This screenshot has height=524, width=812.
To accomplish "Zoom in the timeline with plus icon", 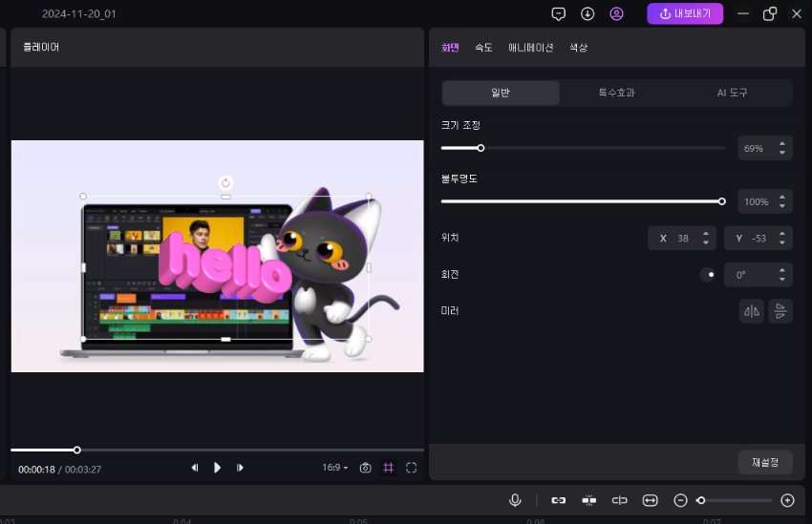I will tap(788, 500).
